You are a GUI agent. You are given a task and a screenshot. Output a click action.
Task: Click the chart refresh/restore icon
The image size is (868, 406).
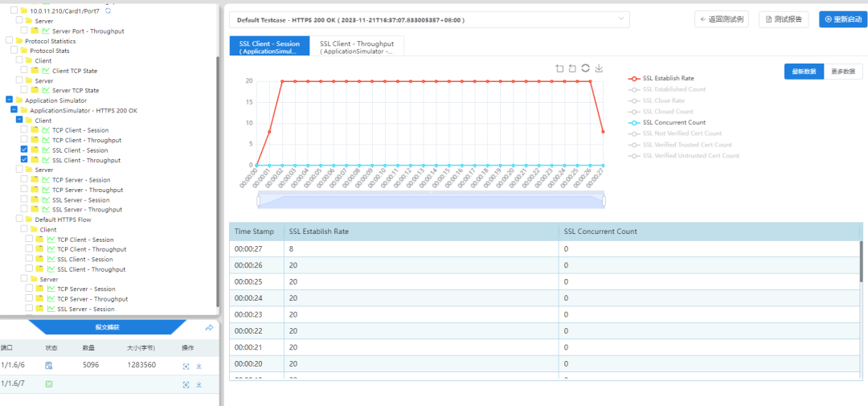(x=586, y=68)
